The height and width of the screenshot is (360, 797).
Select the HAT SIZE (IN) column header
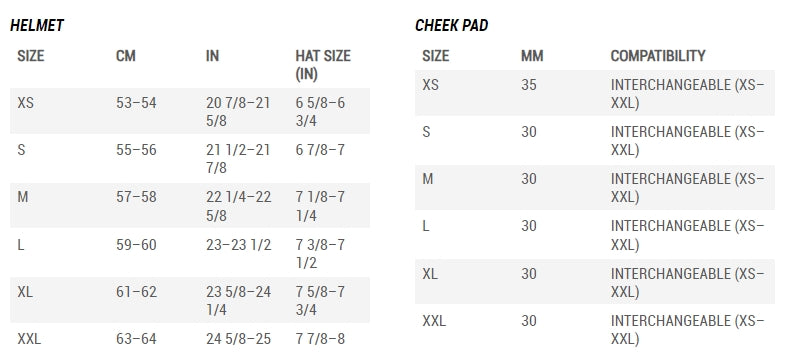pyautogui.click(x=323, y=65)
